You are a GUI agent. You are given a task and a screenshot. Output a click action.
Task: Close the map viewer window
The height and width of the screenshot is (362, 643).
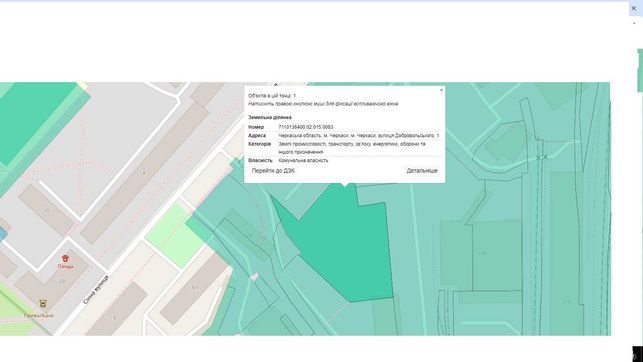pyautogui.click(x=634, y=8)
